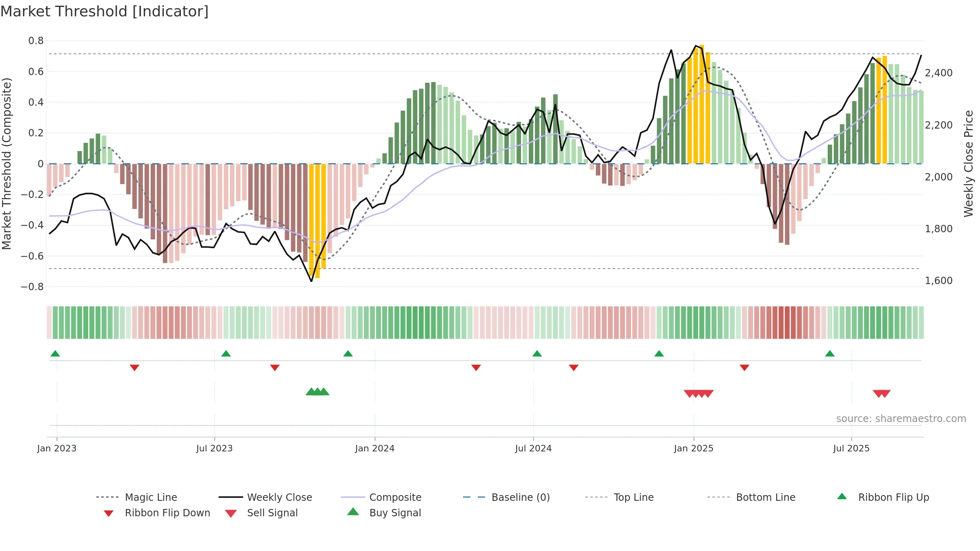Click the Sell Signal cluster near Aug 2025
Viewport: 980px width, 551px height.
click(882, 393)
